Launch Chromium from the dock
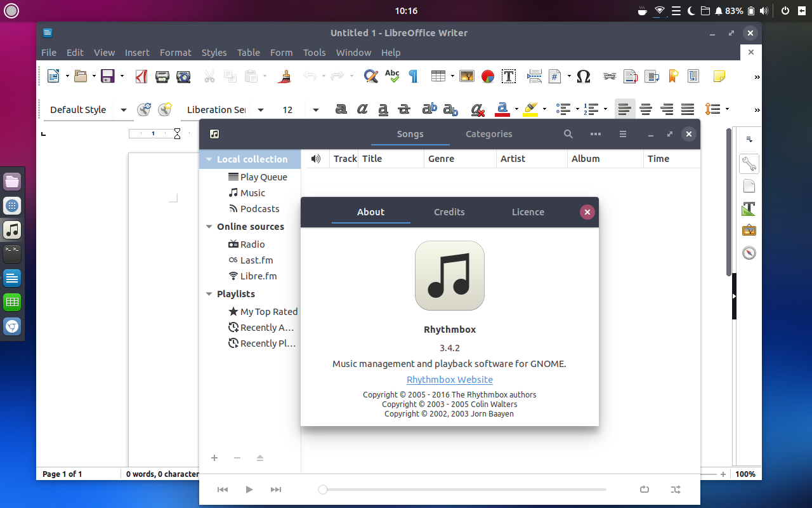Image resolution: width=812 pixels, height=508 pixels. [x=12, y=326]
